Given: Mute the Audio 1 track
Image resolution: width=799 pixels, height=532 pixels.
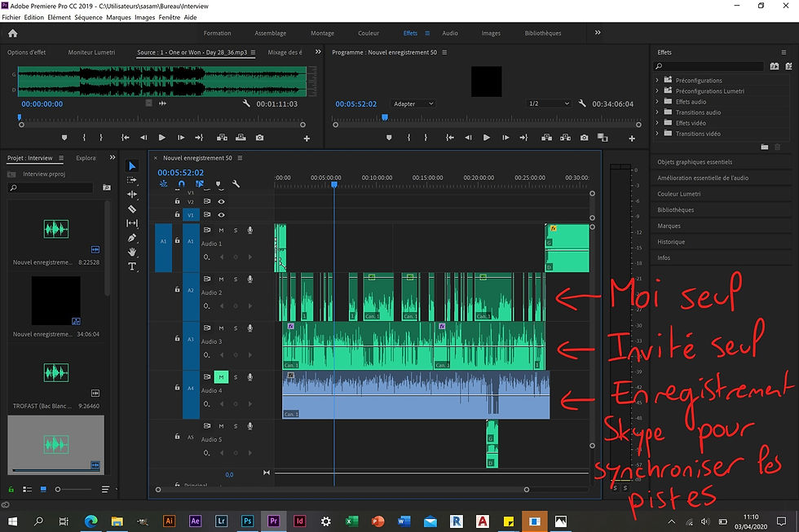Looking at the screenshot, I should pyautogui.click(x=221, y=230).
